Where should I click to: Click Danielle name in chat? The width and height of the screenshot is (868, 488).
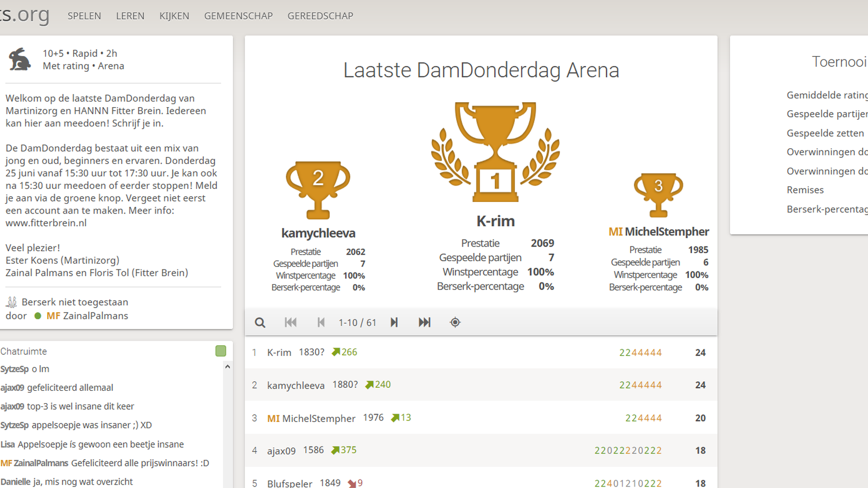(x=15, y=482)
